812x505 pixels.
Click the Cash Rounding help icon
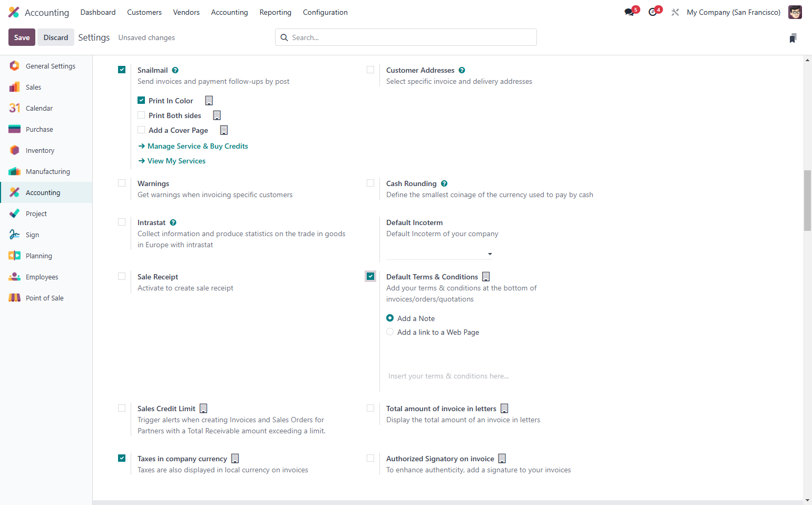(444, 183)
